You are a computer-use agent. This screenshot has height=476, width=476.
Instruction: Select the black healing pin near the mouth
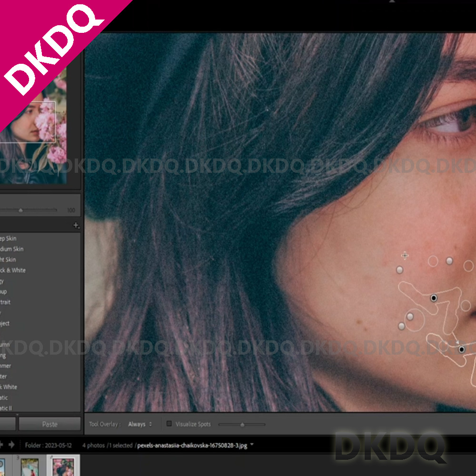(x=461, y=349)
